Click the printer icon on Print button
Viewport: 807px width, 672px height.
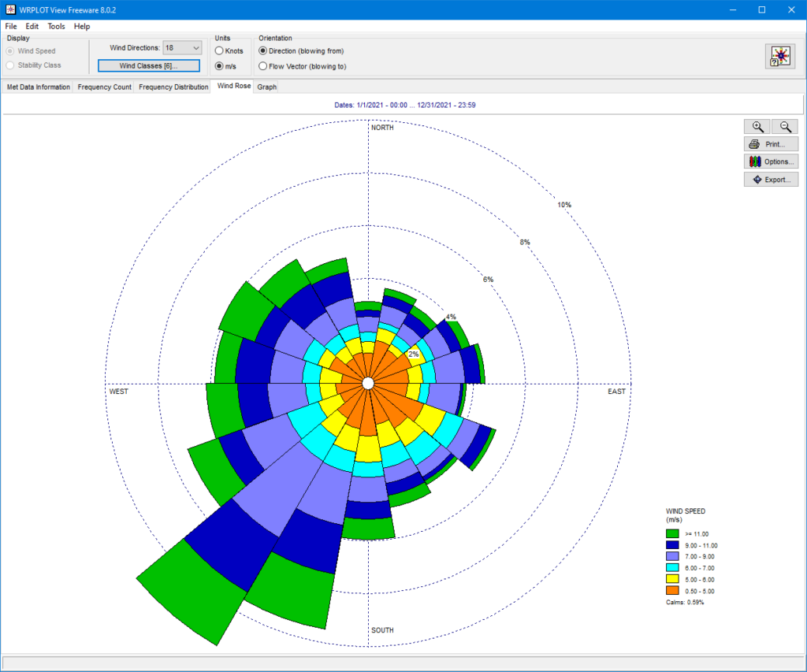click(x=754, y=144)
